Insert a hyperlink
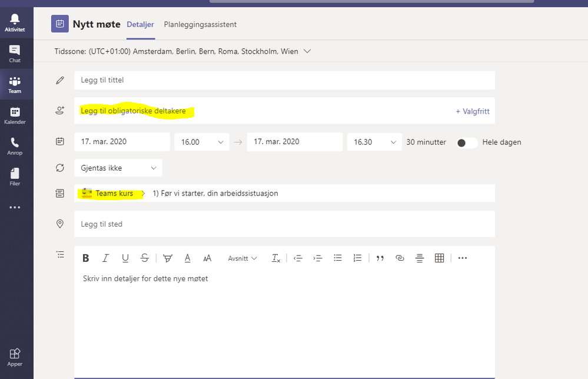Image resolution: width=588 pixels, height=379 pixels. (400, 258)
